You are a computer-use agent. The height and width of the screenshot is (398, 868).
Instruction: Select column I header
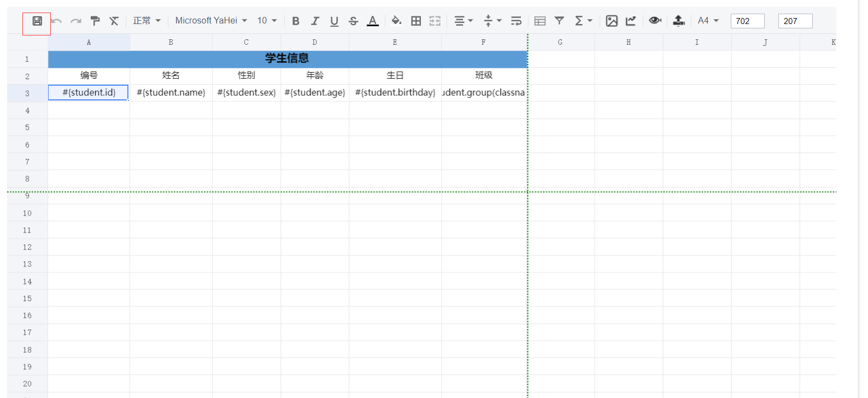(x=697, y=42)
